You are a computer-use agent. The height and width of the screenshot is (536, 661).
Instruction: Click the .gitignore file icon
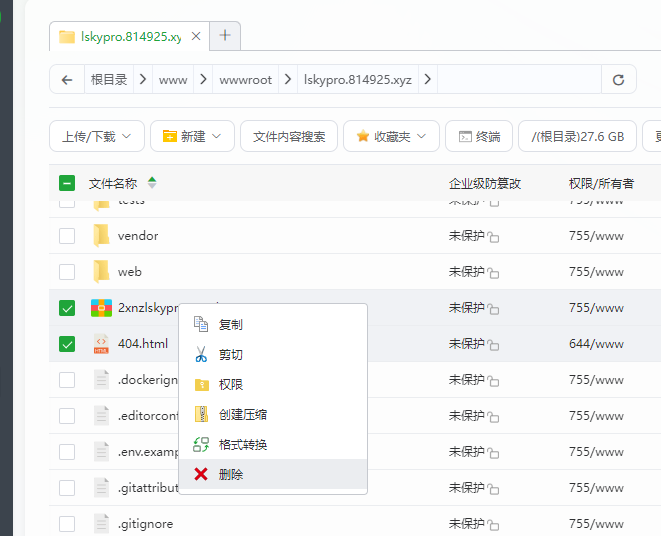point(101,523)
